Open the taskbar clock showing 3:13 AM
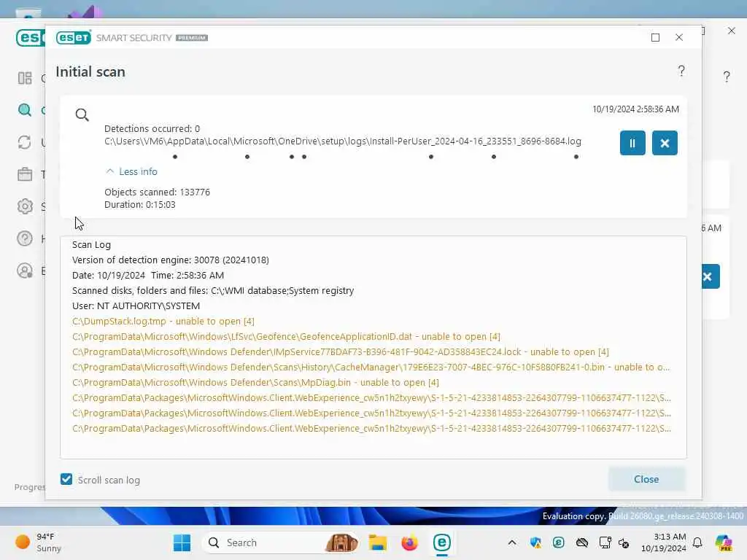 click(663, 542)
